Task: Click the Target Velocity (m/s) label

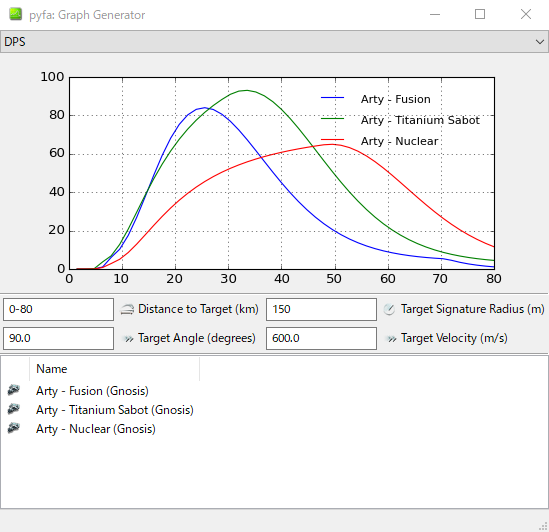Action: click(x=454, y=338)
